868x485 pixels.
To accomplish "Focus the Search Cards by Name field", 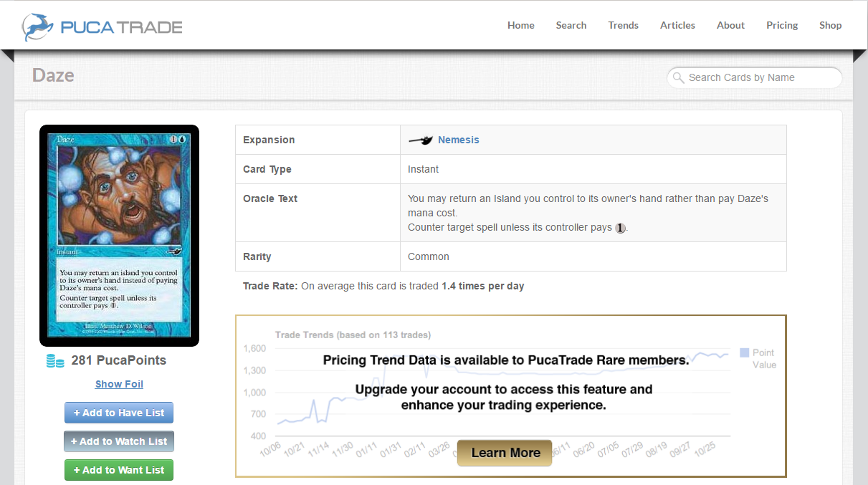I will point(755,77).
